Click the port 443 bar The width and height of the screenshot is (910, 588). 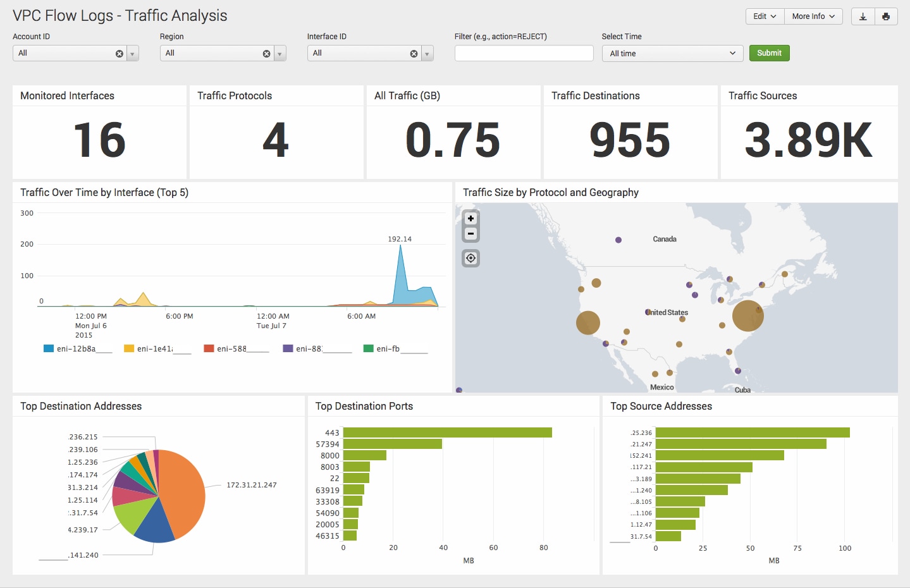(448, 432)
